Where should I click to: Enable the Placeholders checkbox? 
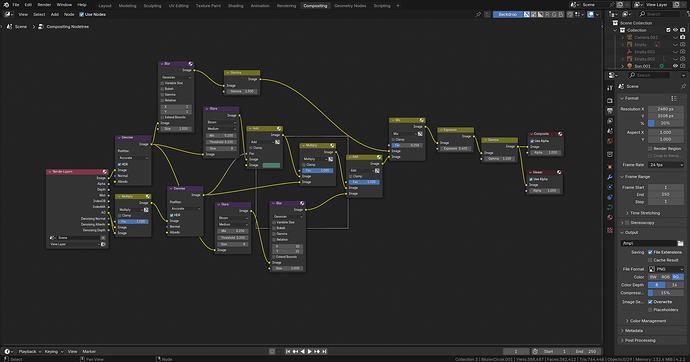point(650,310)
